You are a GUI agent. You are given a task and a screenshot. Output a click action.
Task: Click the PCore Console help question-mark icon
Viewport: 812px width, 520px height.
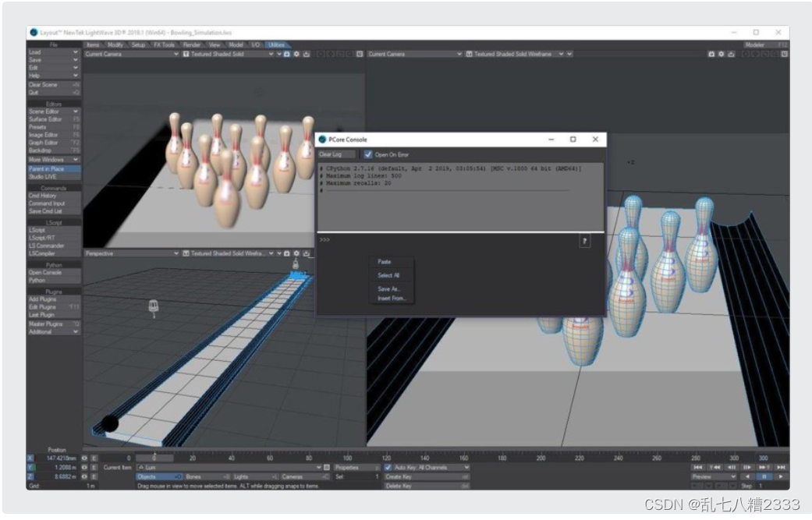tap(584, 242)
